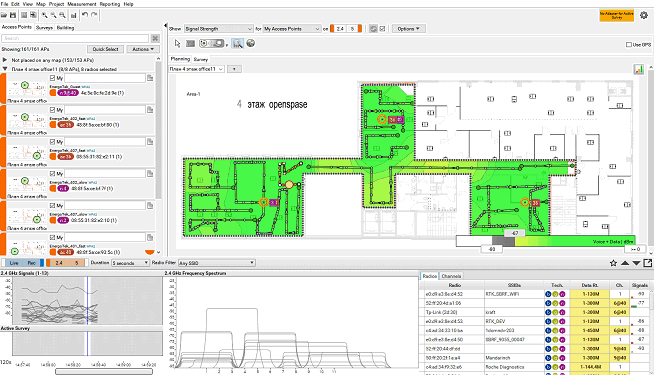Viewport: 654px width, 375px height.
Task: Select 2.4 band in spectrum toolbar
Action: [x=59, y=263]
